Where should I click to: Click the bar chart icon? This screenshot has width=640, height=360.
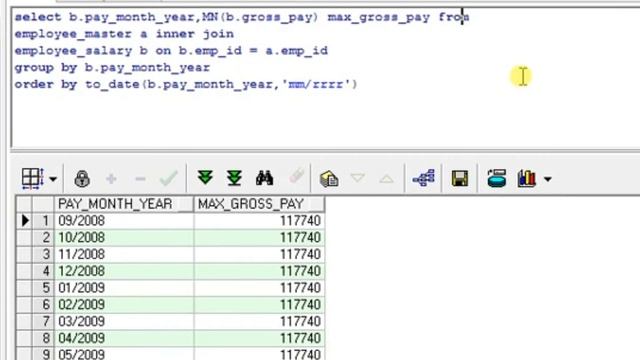point(527,178)
